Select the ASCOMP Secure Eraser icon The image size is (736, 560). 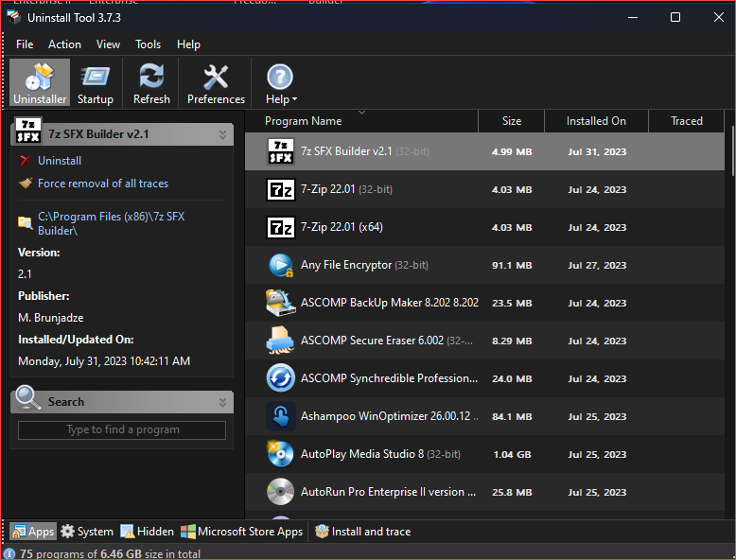pyautogui.click(x=281, y=341)
